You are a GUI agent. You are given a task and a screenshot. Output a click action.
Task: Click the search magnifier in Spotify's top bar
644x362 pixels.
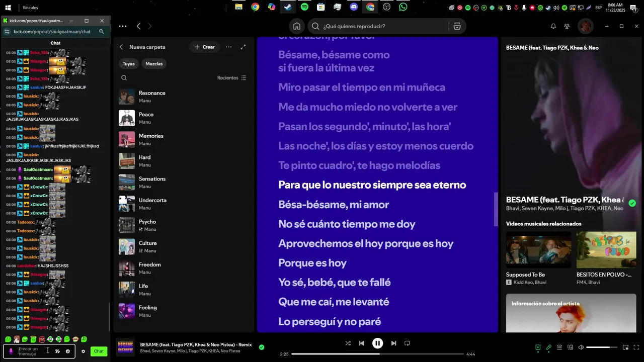point(315,26)
